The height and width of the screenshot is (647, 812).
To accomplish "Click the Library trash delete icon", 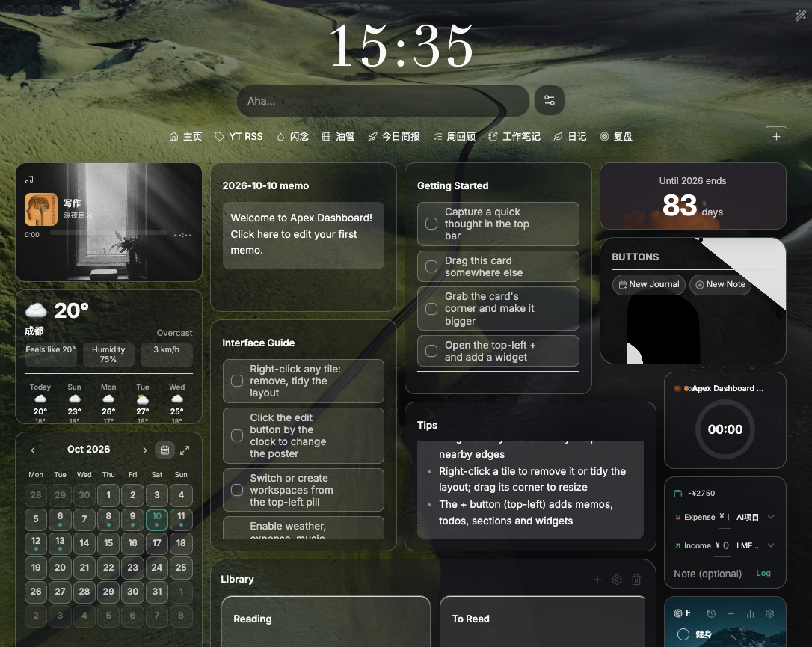I will pos(636,580).
